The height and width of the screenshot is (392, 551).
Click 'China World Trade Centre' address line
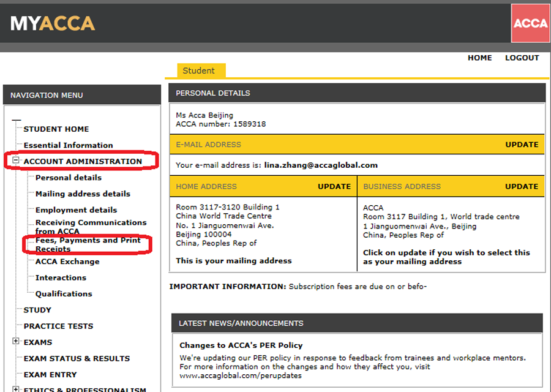tap(223, 216)
